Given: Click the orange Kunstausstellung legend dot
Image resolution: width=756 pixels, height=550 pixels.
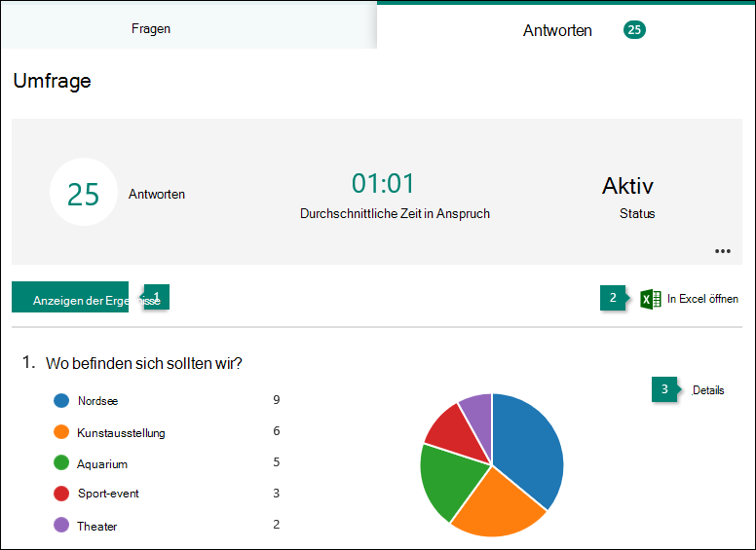Looking at the screenshot, I should [61, 431].
